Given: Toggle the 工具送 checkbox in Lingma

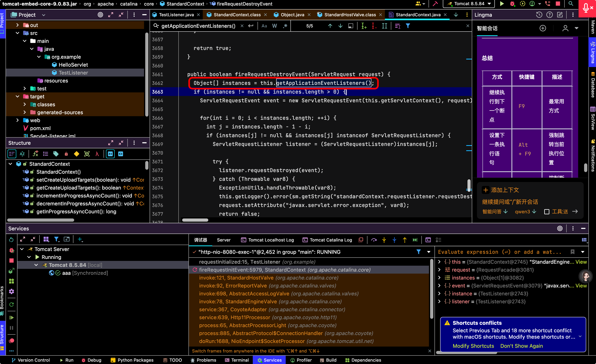Looking at the screenshot, I should click(x=547, y=212).
